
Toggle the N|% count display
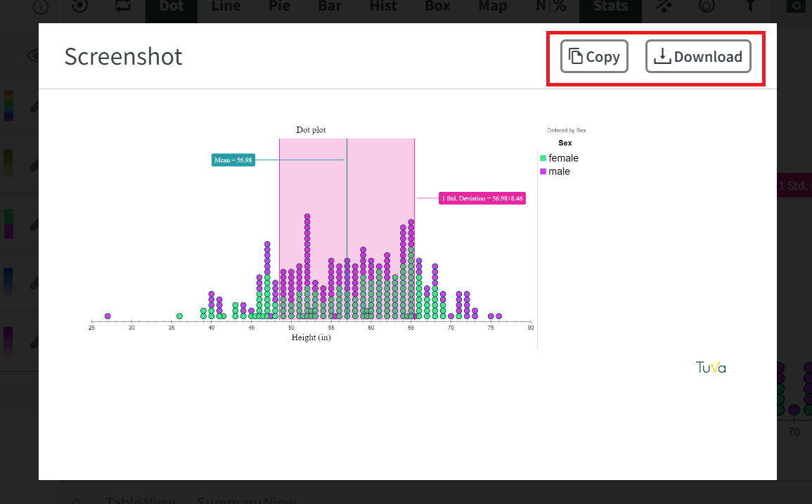550,6
